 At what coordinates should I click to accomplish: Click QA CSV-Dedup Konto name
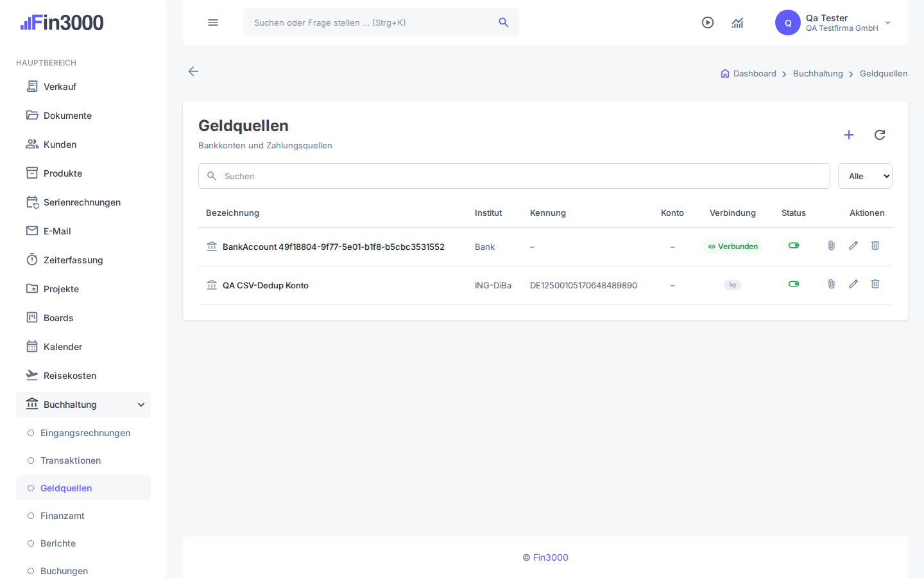pyautogui.click(x=266, y=285)
